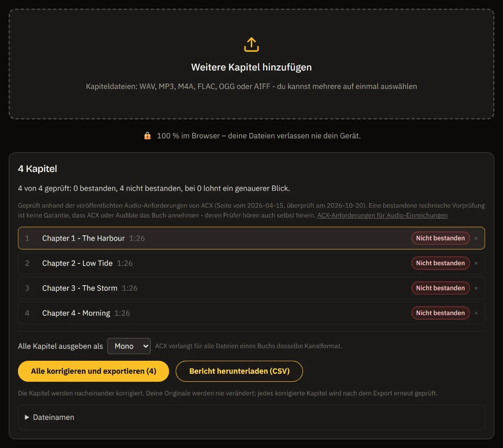Click the 1:26 duration of Chapter 1

[137, 238]
